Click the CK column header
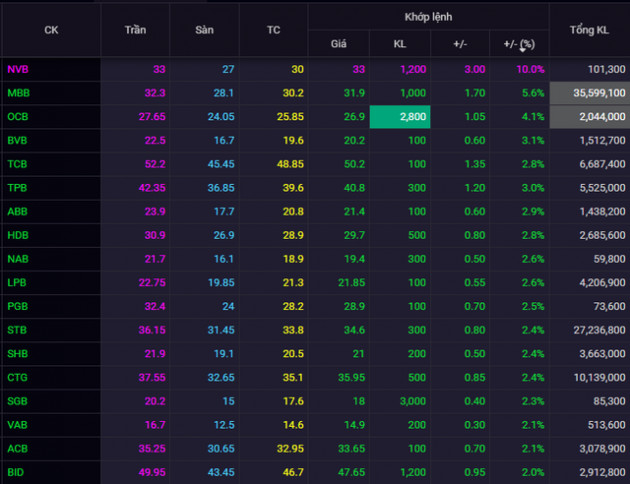 click(51, 30)
